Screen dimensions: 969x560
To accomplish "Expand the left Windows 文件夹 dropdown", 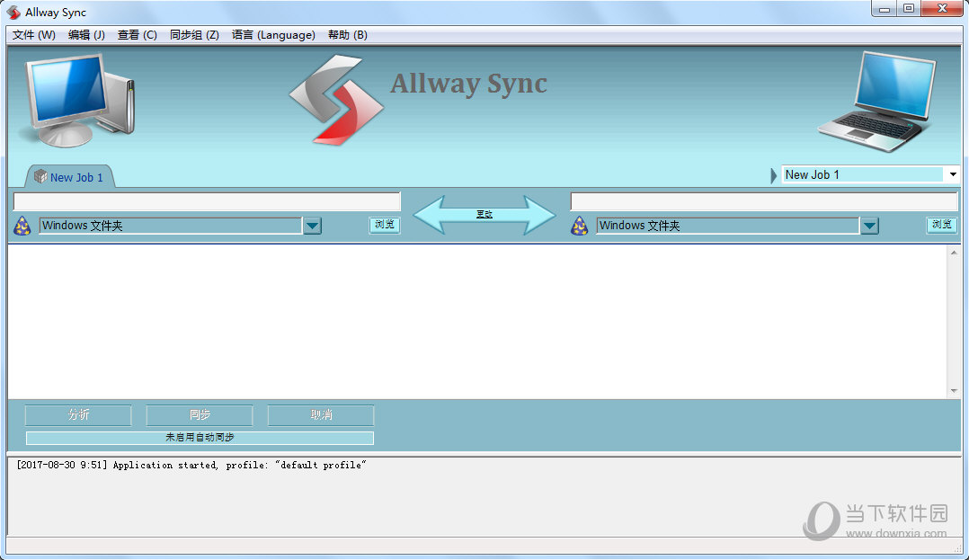I will [312, 226].
